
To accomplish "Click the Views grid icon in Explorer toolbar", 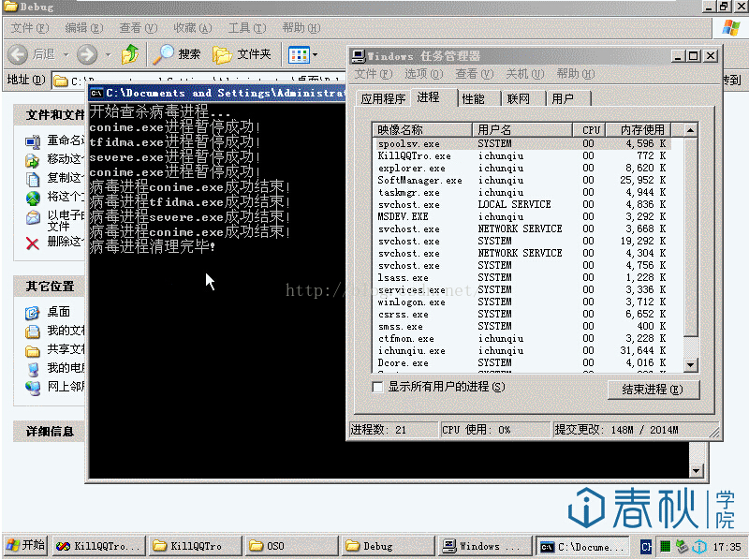I will [299, 55].
